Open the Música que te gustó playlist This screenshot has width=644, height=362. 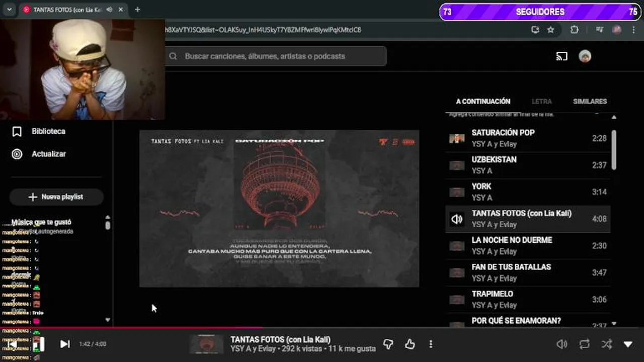click(x=41, y=222)
